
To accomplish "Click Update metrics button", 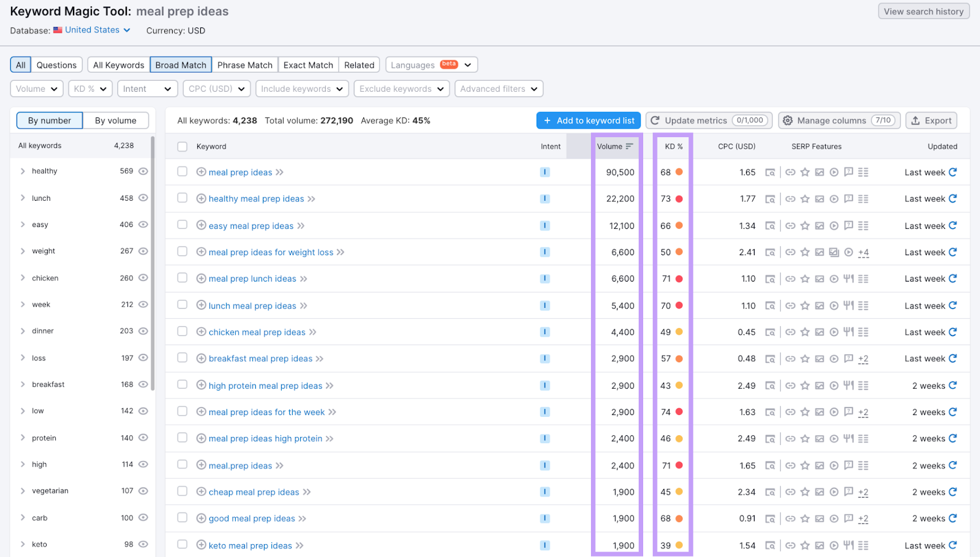I will point(709,121).
